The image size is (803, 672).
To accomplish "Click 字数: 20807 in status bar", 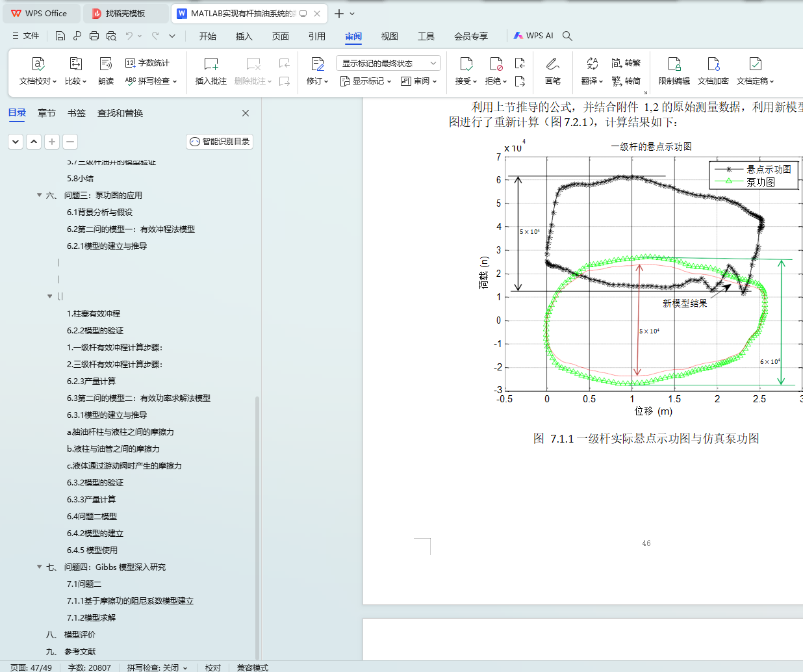I will click(90, 667).
